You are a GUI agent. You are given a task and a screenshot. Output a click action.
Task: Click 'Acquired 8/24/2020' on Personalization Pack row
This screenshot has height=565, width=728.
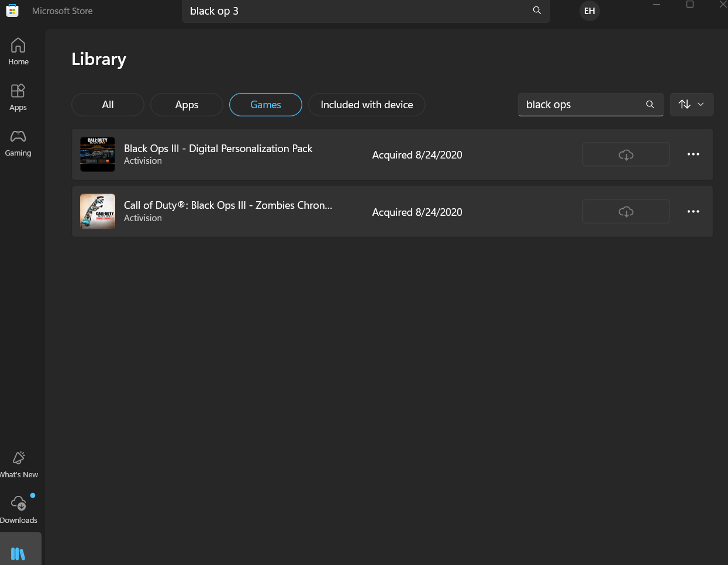(417, 154)
